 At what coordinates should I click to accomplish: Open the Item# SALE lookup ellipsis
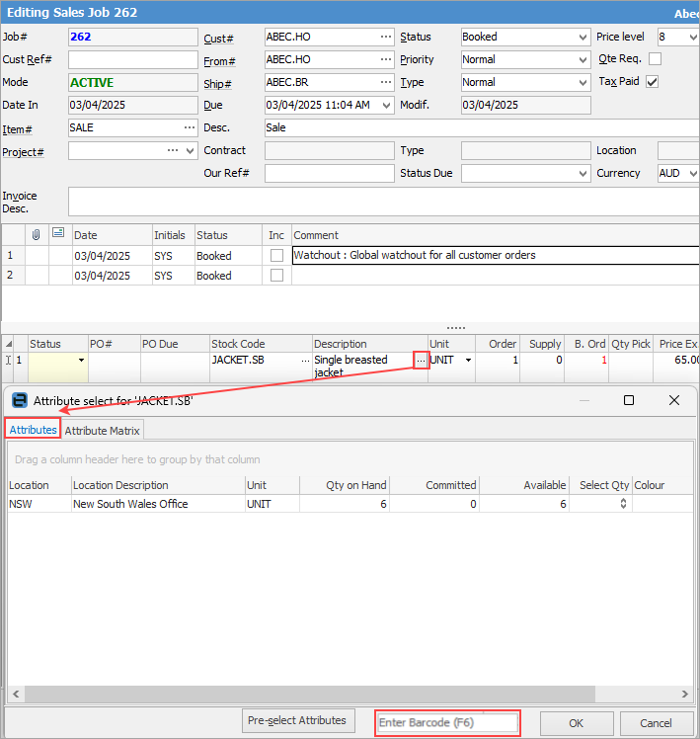(188, 127)
